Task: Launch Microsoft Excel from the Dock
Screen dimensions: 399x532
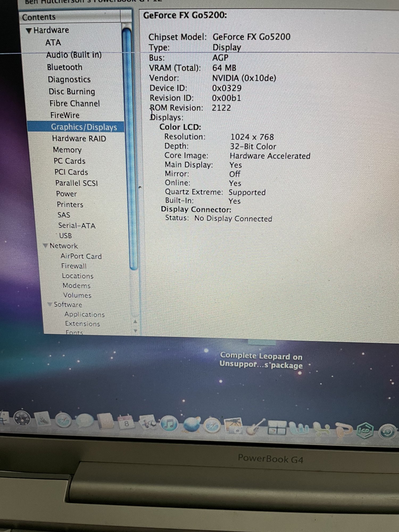Action: click(322, 429)
